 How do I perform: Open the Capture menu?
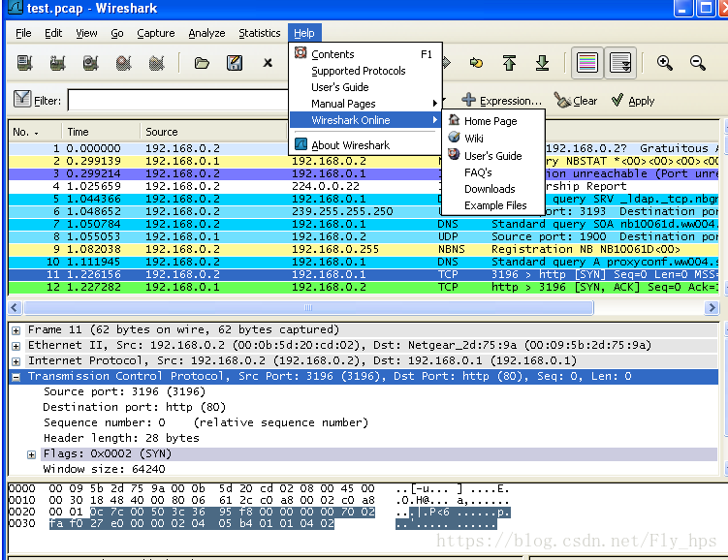155,33
